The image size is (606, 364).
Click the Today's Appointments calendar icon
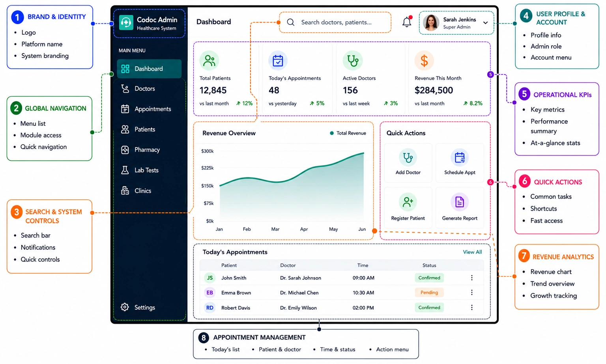[278, 61]
